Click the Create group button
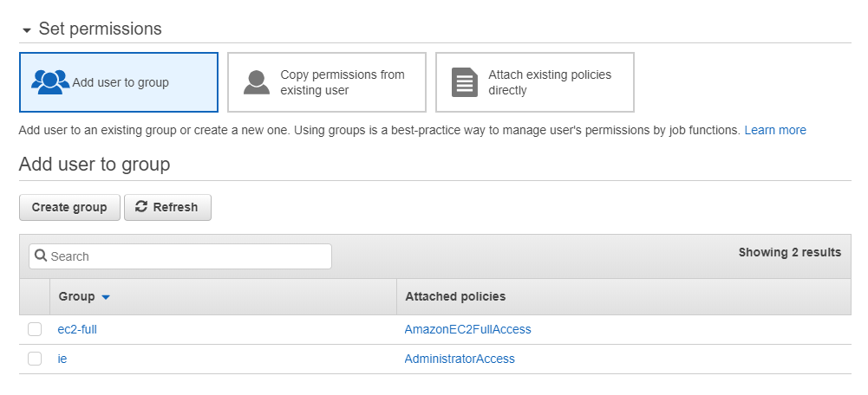Image resolution: width=868 pixels, height=395 pixels. pyautogui.click(x=69, y=207)
